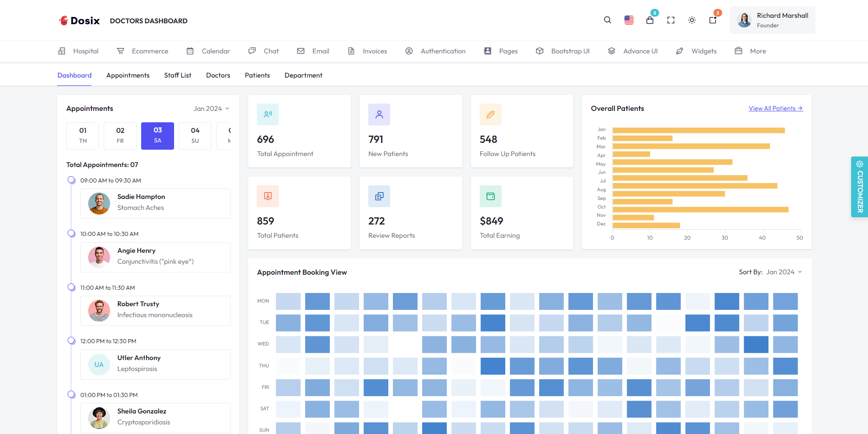Switch to the Doctors tab
Viewport: 868px width, 434px height.
pos(218,75)
